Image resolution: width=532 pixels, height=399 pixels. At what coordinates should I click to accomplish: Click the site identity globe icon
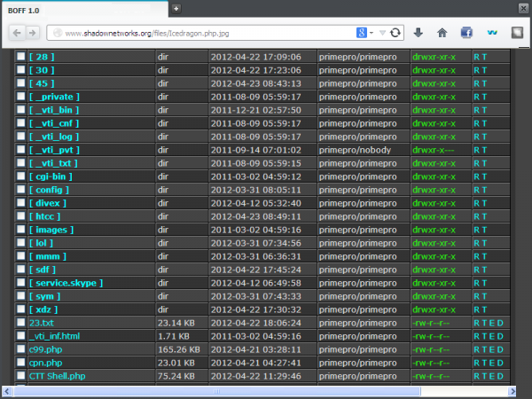pyautogui.click(x=58, y=33)
